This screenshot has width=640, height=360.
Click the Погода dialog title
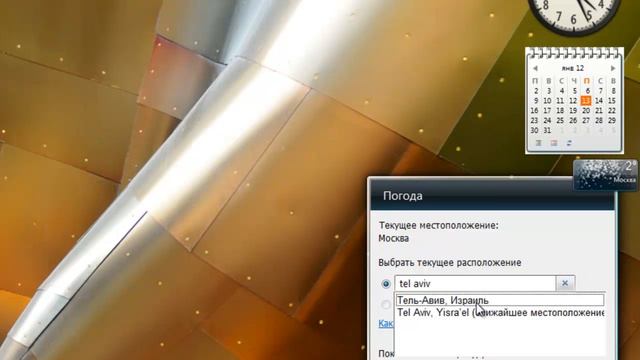402,196
